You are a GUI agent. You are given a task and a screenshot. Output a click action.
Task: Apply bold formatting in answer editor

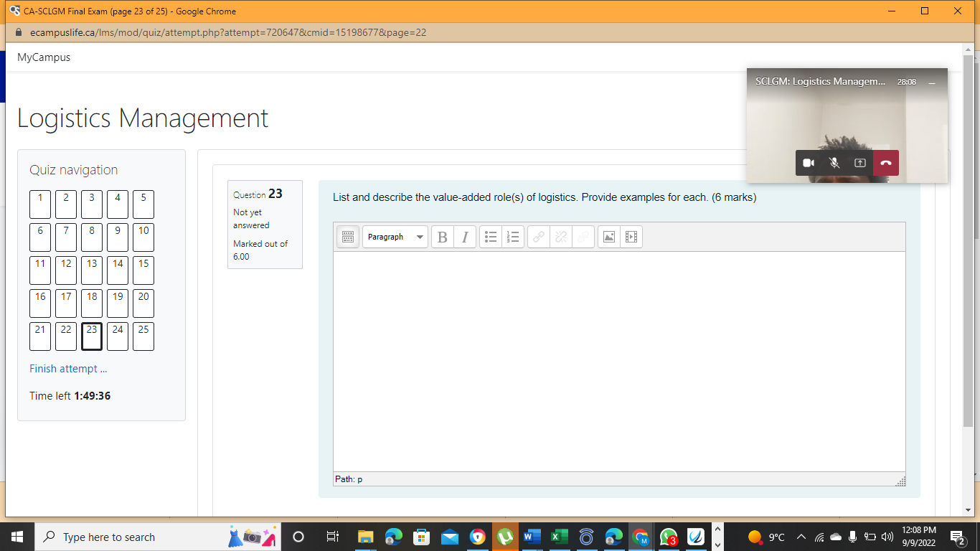click(x=443, y=237)
